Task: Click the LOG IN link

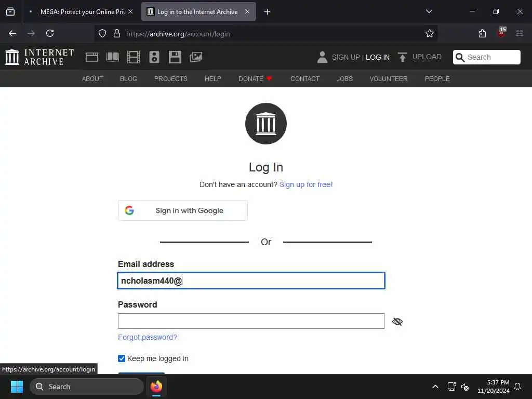Action: 378,57
